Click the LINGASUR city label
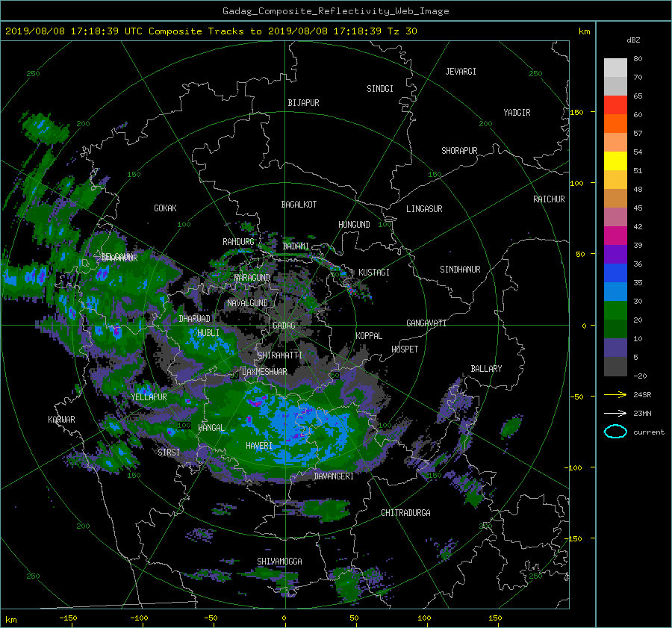Image resolution: width=672 pixels, height=628 pixels. [424, 209]
